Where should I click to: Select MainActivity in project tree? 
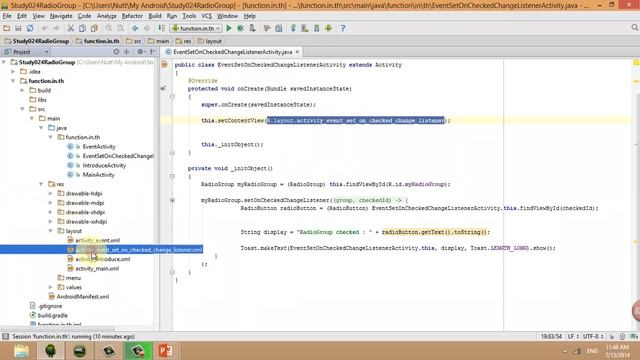pos(98,175)
